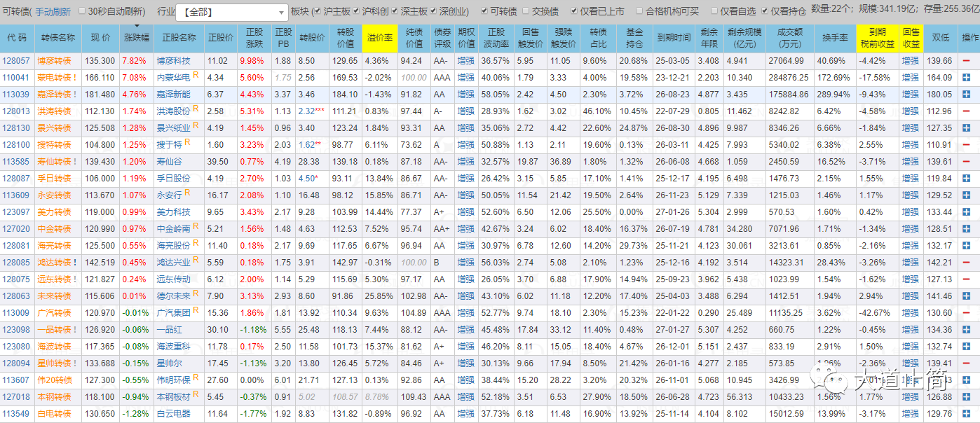This screenshot has width=980, height=423.
Task: Click the plus icon in 景兴转债 row
Action: (x=967, y=128)
